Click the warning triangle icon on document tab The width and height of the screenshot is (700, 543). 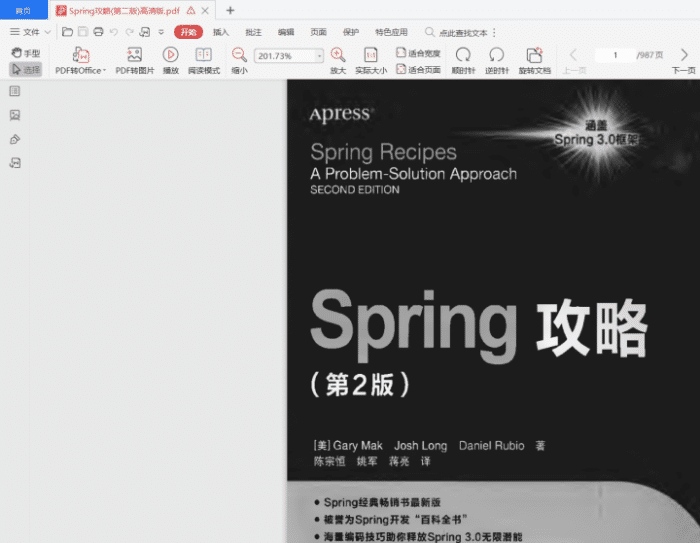click(191, 11)
